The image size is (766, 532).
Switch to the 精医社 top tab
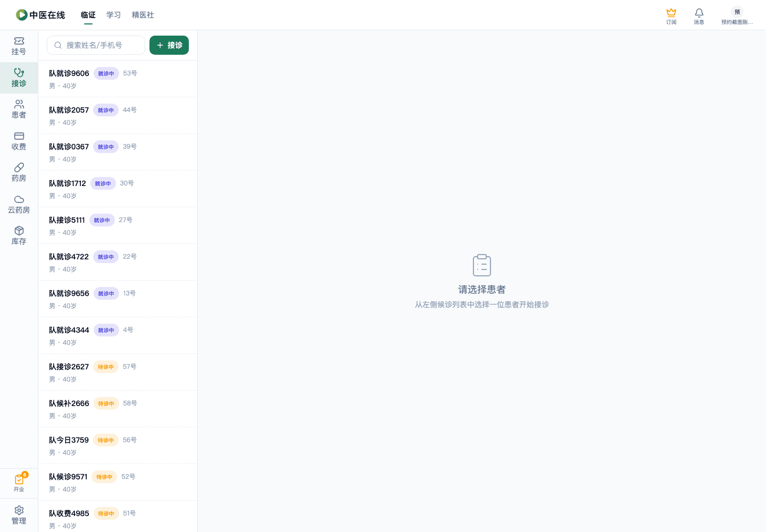[143, 15]
